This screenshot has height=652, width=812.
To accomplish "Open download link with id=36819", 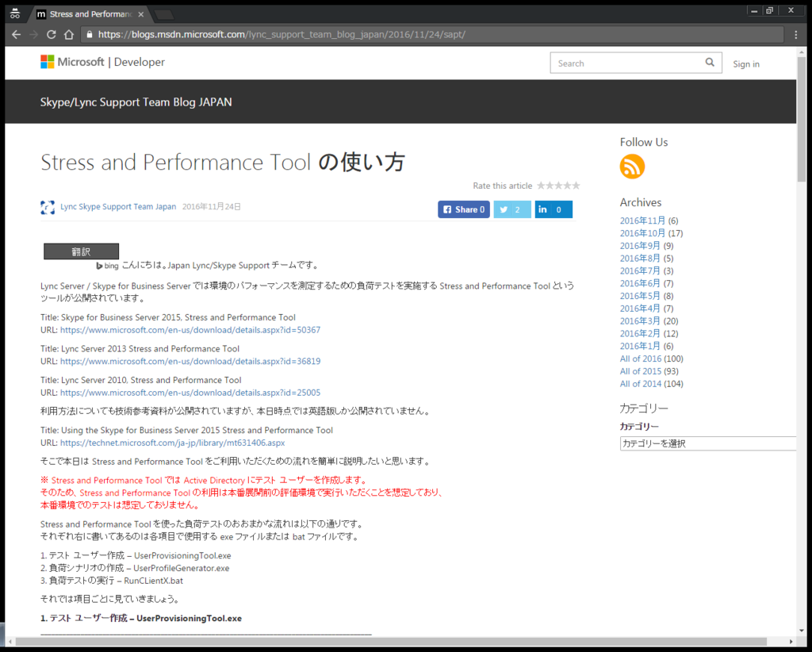I will (x=190, y=361).
